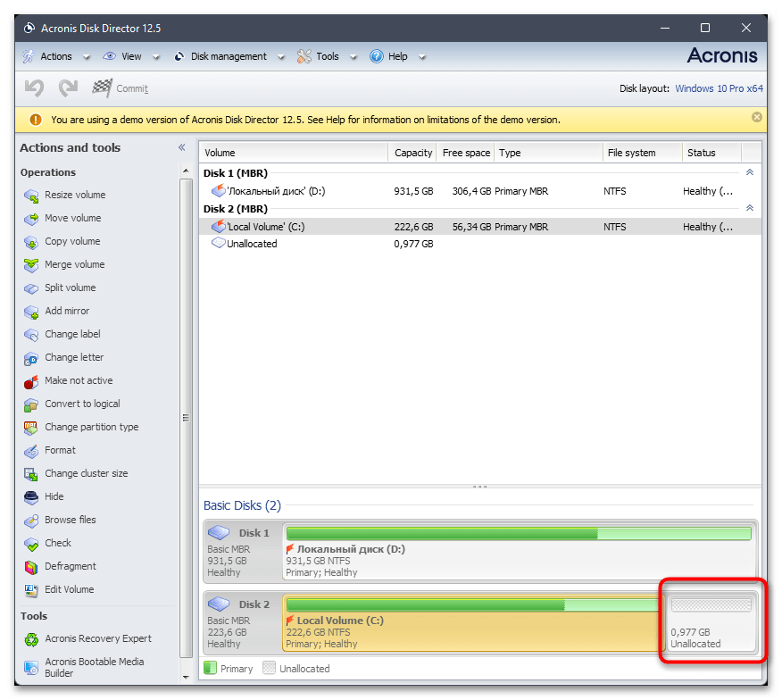This screenshot has width=782, height=700.
Task: Collapse the Disk 1 (MBR) group
Action: pyautogui.click(x=749, y=172)
